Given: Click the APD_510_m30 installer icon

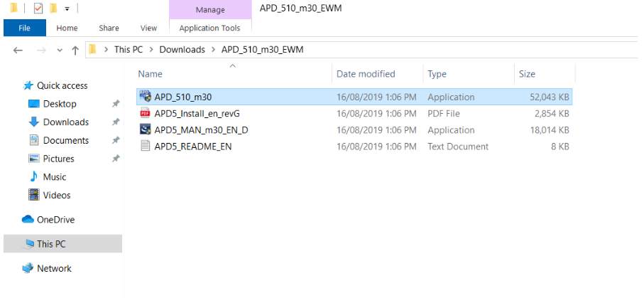Looking at the screenshot, I should click(145, 96).
